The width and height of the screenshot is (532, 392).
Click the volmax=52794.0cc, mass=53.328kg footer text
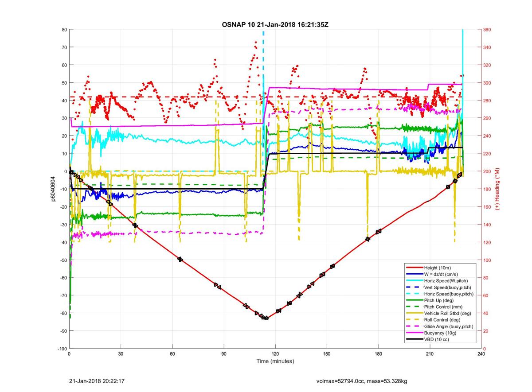361,381
